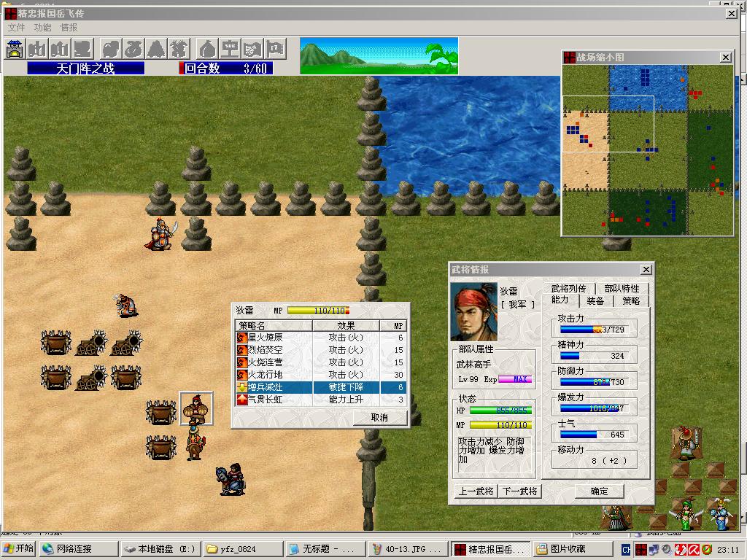Switch to the 策略 tab
The image size is (747, 560).
coord(631,300)
